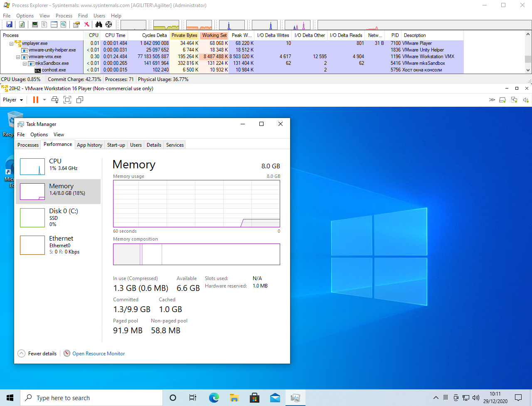The width and height of the screenshot is (532, 406).
Task: Open the Mail app from guest taskbar
Action: [x=275, y=398]
